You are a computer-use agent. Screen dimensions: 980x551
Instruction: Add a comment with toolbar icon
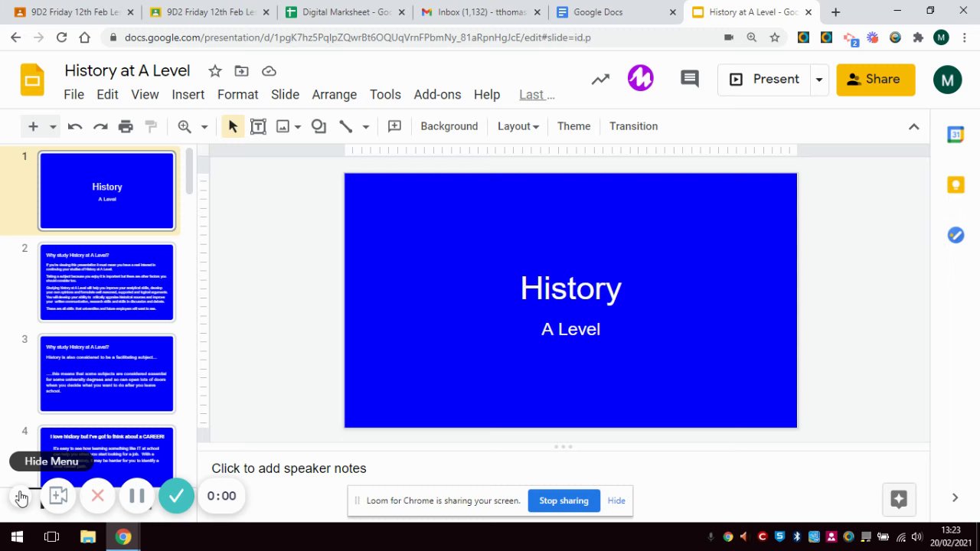pos(394,126)
